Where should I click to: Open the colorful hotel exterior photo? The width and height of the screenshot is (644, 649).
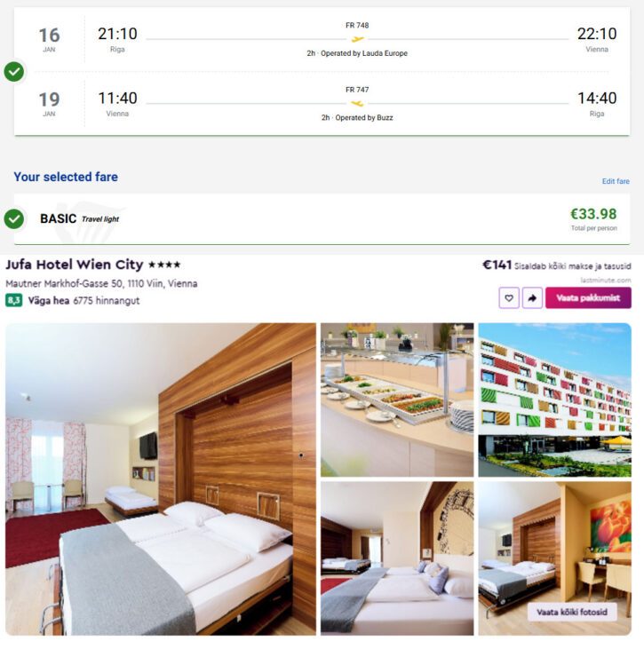(555, 400)
